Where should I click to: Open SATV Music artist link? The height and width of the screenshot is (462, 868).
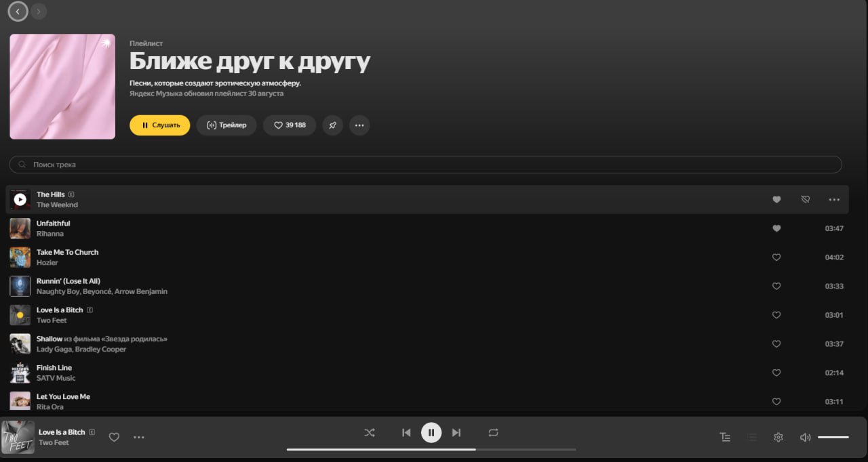[x=56, y=378]
